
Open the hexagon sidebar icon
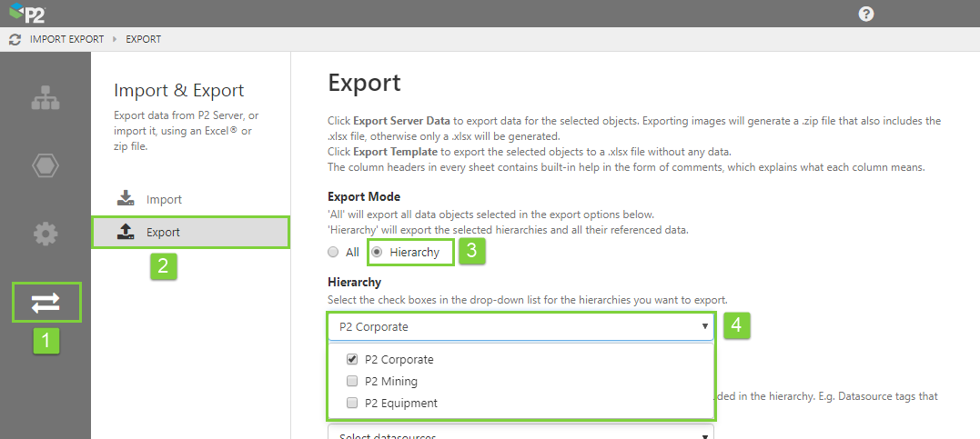click(x=45, y=166)
